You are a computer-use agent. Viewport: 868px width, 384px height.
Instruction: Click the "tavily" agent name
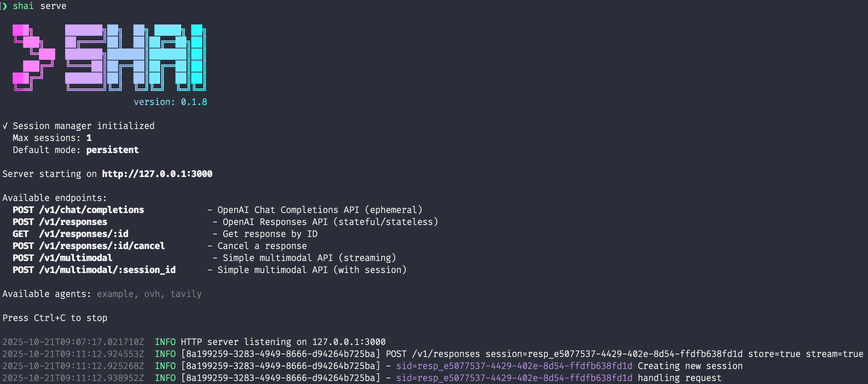coord(186,294)
